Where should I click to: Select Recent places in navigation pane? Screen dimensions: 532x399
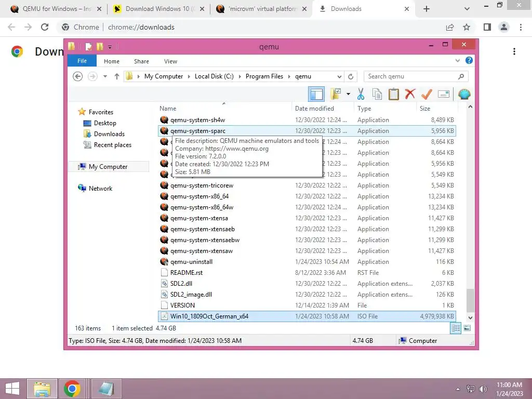coord(113,144)
